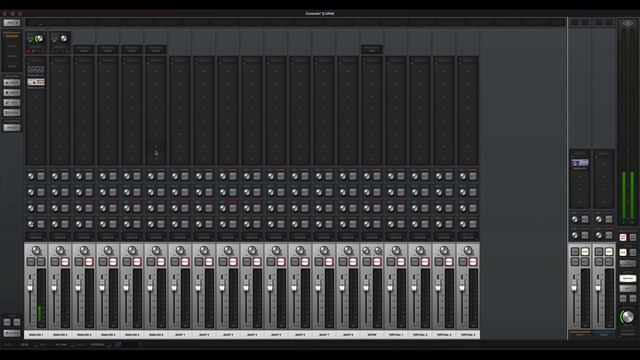Open the insert header dropdown on Virtual 4
This screenshot has height=360, width=640.
(468, 60)
